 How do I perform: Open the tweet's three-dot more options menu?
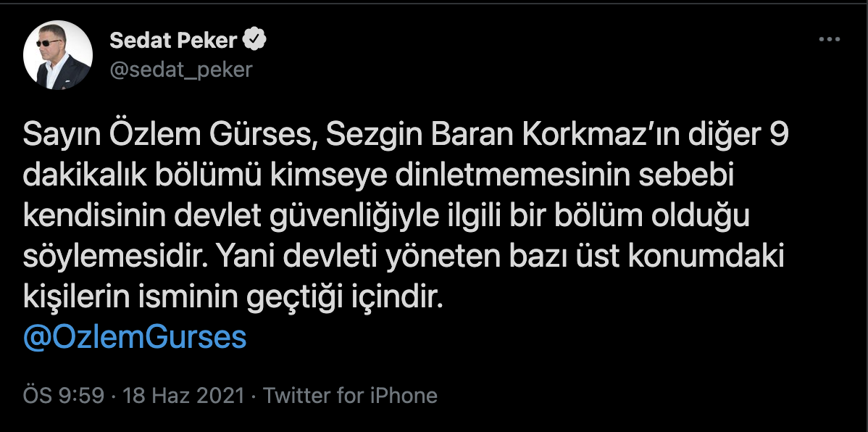tap(828, 41)
